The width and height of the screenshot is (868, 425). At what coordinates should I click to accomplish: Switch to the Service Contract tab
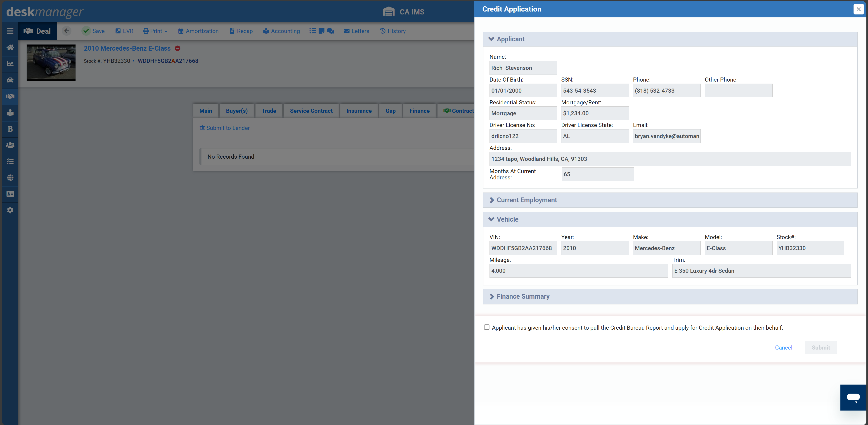311,111
